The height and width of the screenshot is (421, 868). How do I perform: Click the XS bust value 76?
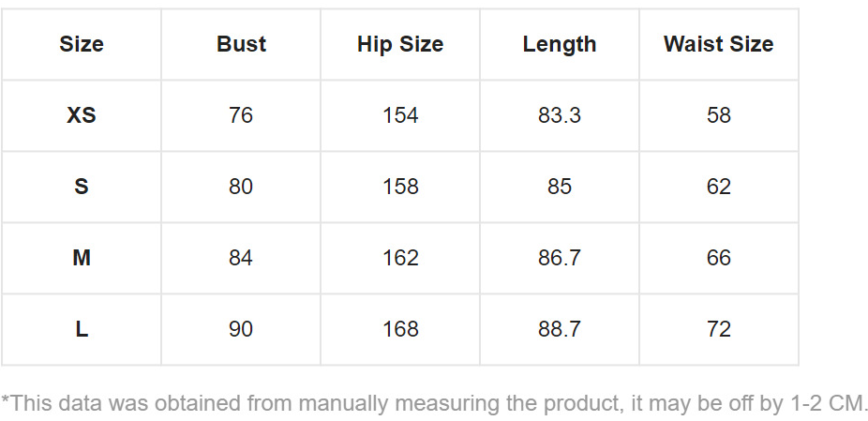241,115
